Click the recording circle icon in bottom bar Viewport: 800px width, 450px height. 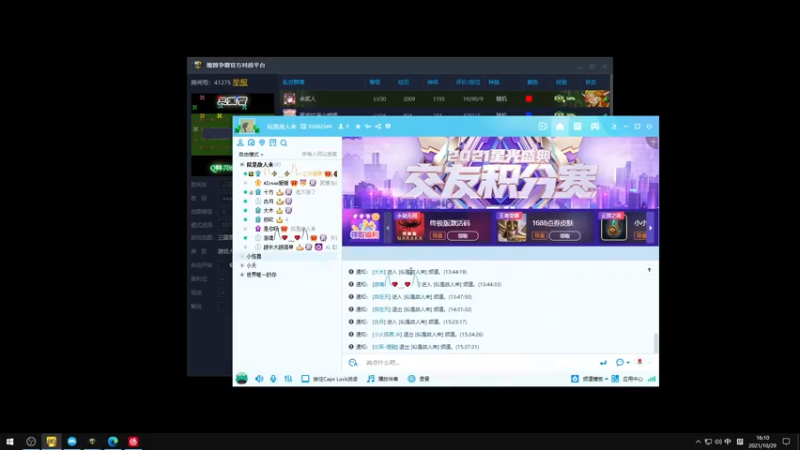coord(411,379)
